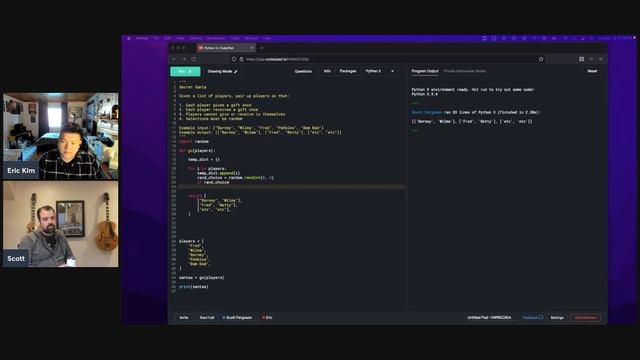Open the Help menu in macOS menu bar
Screen dimensions: 640x360
point(267,38)
